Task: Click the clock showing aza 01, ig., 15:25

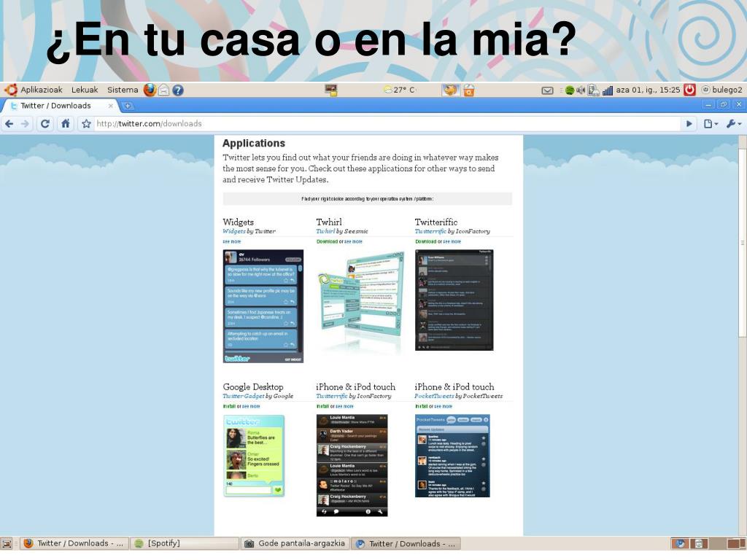Action: pyautogui.click(x=648, y=90)
